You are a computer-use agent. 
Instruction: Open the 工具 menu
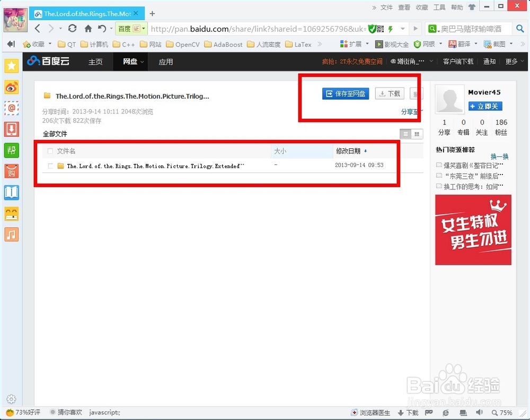(x=439, y=7)
